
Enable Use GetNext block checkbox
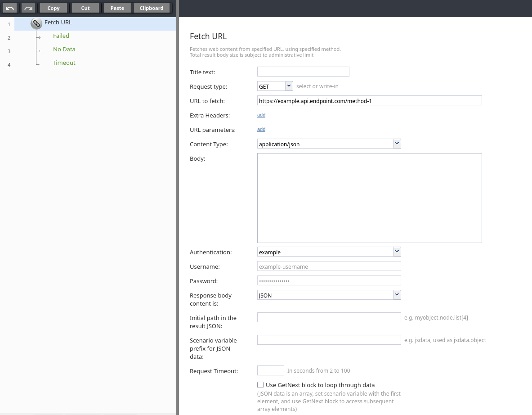point(260,385)
